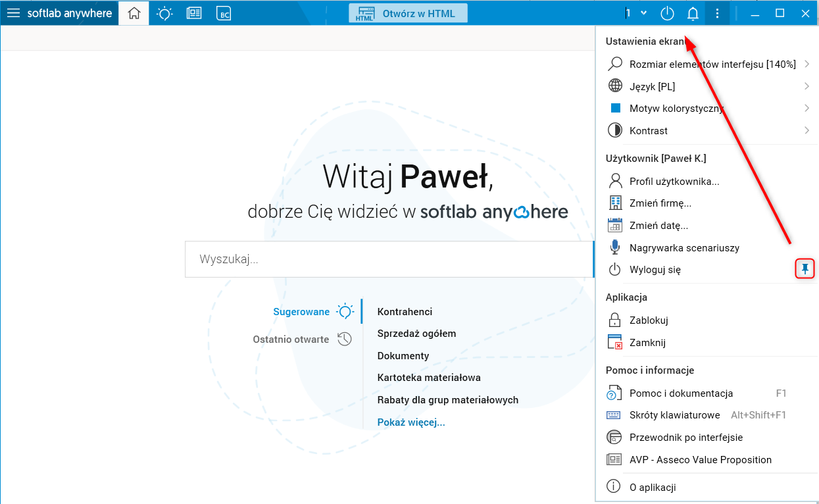The width and height of the screenshot is (819, 504).
Task: Open the lightbulb suggestions toolbar icon
Action: pos(164,13)
